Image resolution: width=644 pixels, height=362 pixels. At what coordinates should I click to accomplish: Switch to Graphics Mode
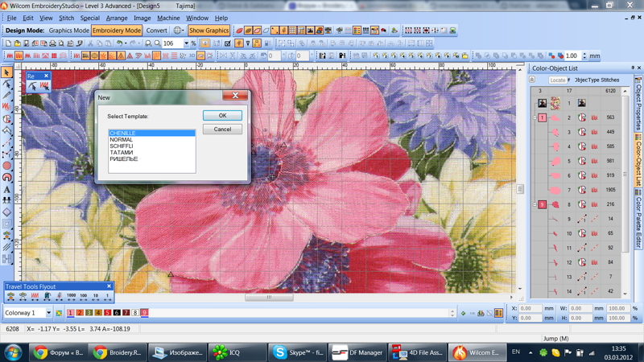(68, 31)
